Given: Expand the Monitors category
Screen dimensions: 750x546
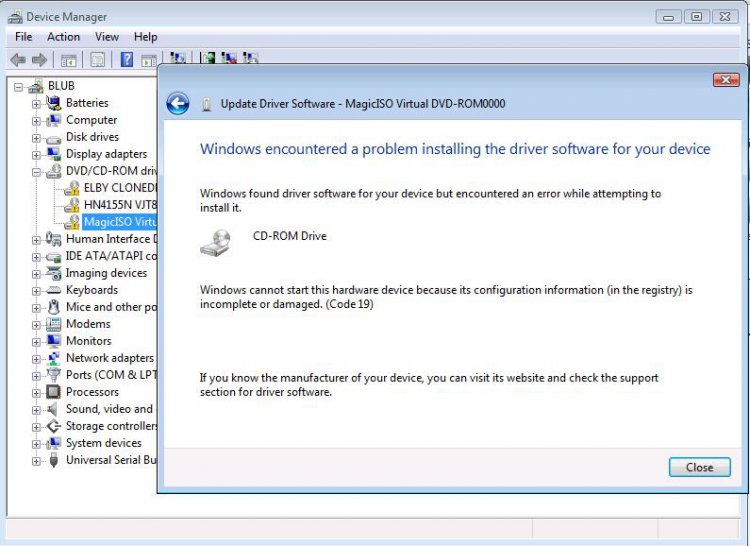Looking at the screenshot, I should click(36, 342).
